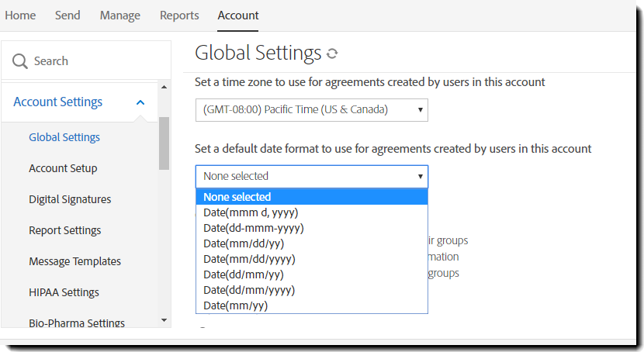Open HIPAA Settings page
644x352 pixels.
click(x=64, y=292)
